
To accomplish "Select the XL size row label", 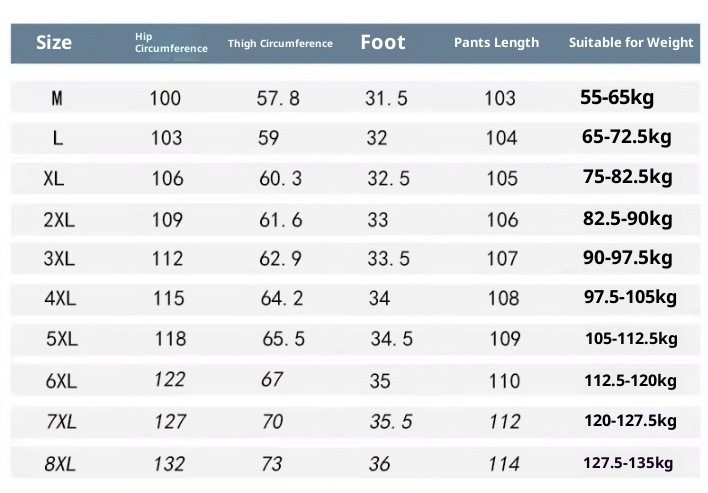I will (55, 179).
